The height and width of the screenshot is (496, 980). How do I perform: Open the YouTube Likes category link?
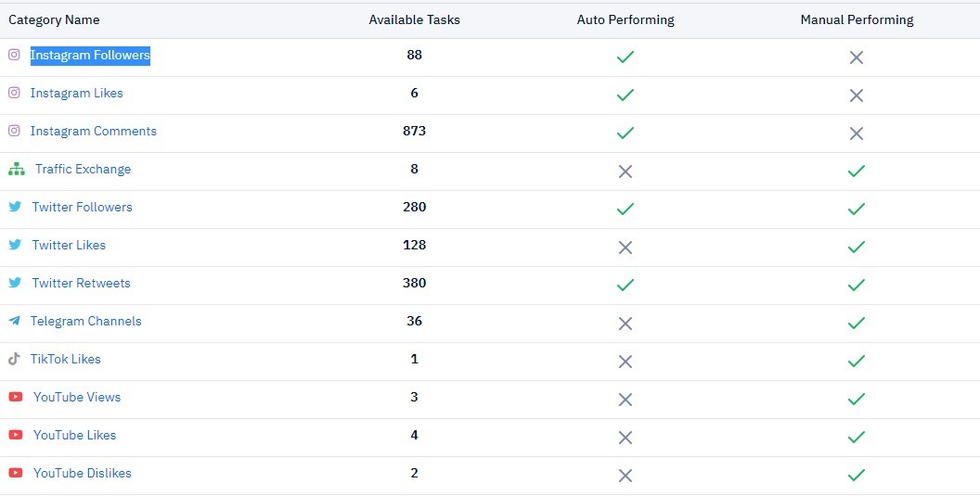click(75, 435)
